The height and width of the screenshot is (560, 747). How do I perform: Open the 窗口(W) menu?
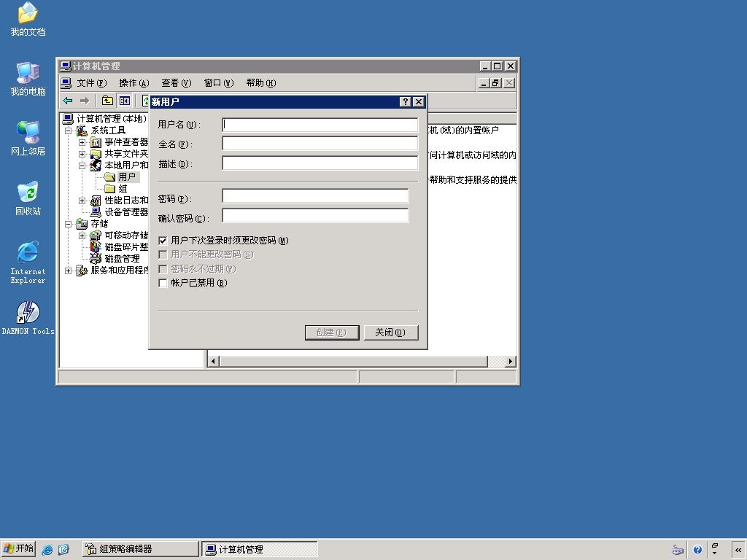point(219,83)
